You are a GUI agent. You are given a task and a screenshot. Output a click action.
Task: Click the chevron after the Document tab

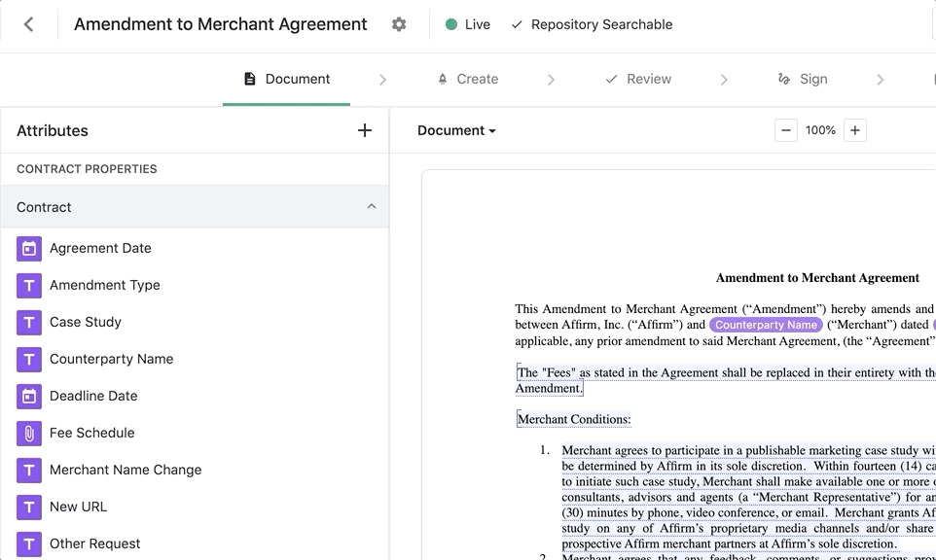pos(382,80)
